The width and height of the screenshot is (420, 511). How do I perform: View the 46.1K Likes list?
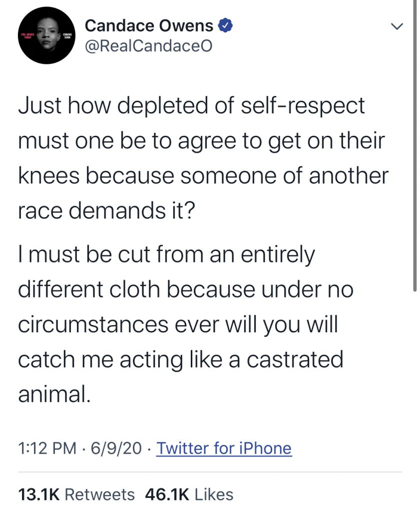coord(189,494)
